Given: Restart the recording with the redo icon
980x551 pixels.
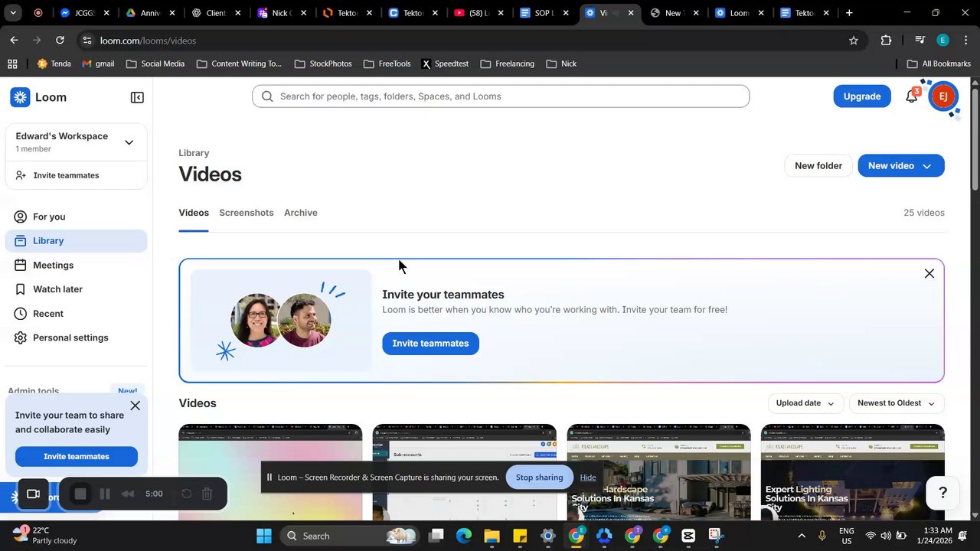Looking at the screenshot, I should (x=186, y=494).
